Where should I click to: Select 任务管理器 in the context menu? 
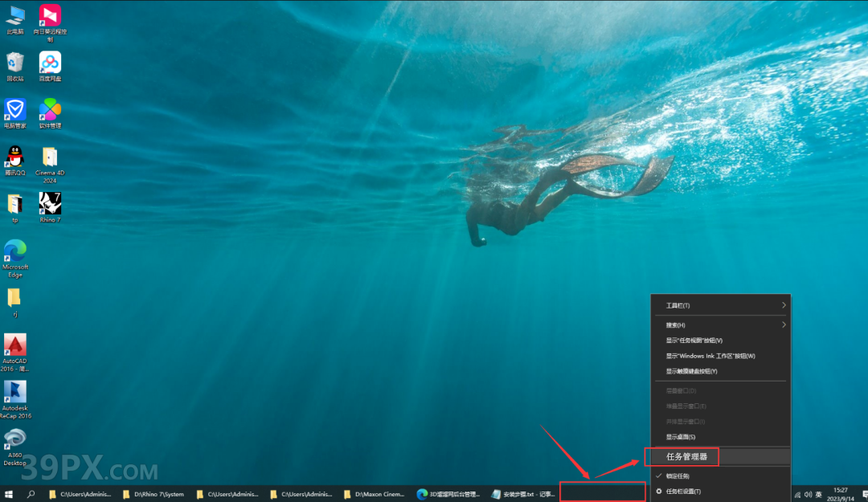pos(686,457)
